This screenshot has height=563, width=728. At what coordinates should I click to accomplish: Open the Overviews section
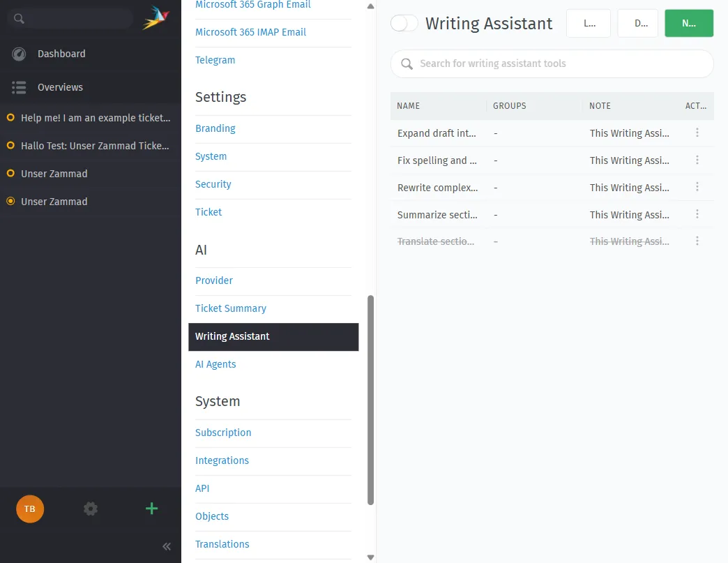pos(60,87)
